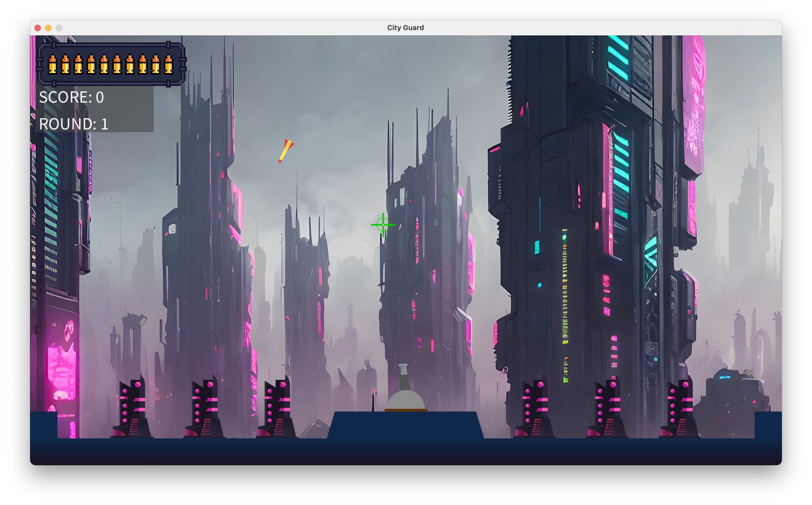Screen dimensions: 812x505
Task: Click the third city tower from left
Action: click(x=277, y=406)
